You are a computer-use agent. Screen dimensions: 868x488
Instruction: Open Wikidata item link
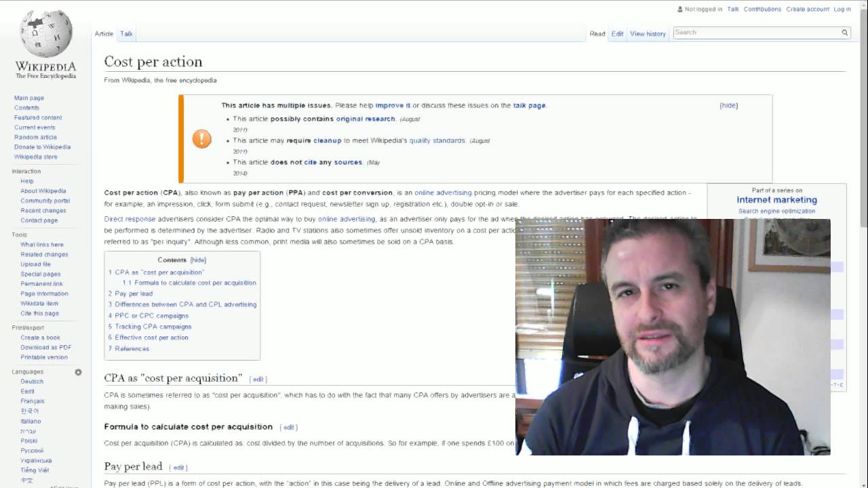click(x=39, y=304)
